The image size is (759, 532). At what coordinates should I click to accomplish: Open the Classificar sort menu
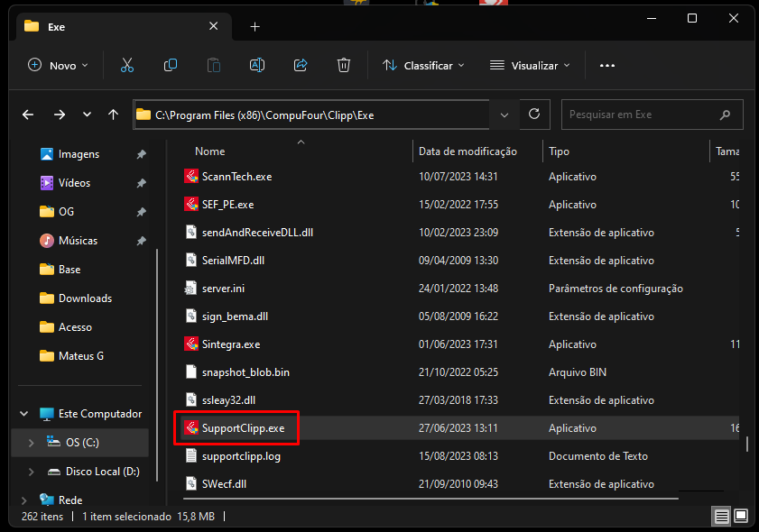[423, 65]
